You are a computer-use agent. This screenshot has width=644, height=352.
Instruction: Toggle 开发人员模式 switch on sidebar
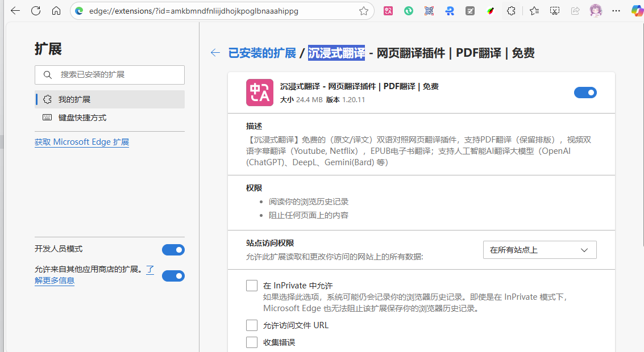[173, 249]
